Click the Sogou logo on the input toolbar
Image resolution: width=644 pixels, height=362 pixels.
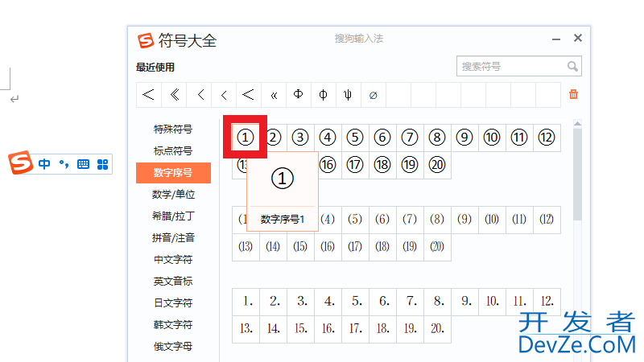[21, 162]
